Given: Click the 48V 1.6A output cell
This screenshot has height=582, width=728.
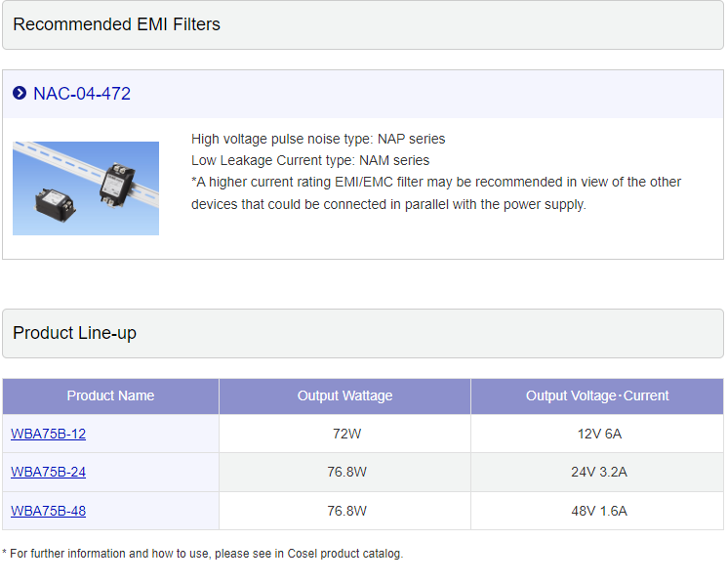Looking at the screenshot, I should tap(598, 510).
